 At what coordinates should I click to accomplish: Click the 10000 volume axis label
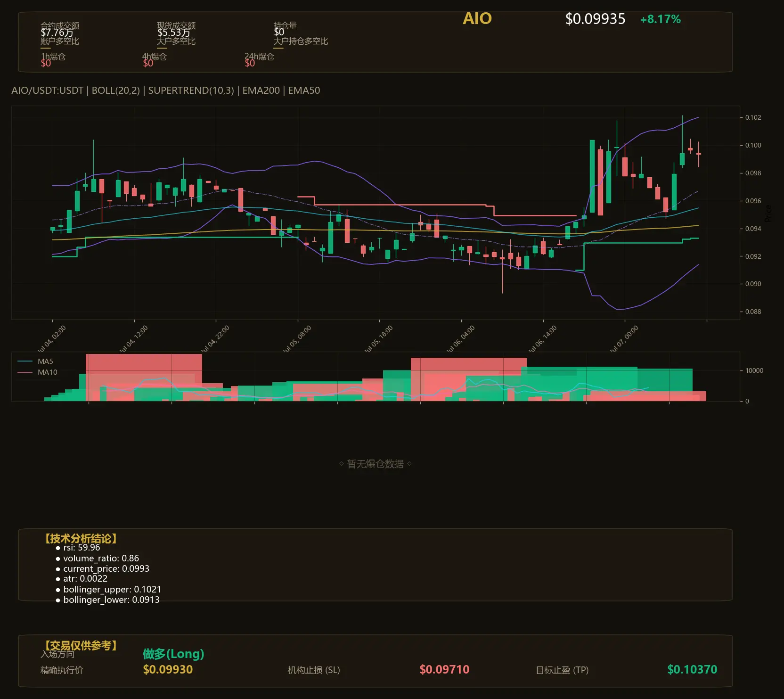click(754, 370)
